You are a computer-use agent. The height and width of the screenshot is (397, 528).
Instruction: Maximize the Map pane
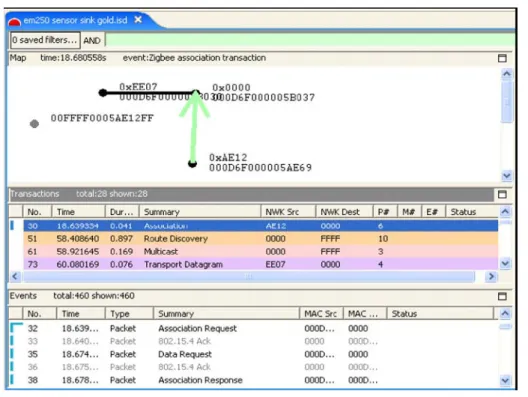(502, 58)
